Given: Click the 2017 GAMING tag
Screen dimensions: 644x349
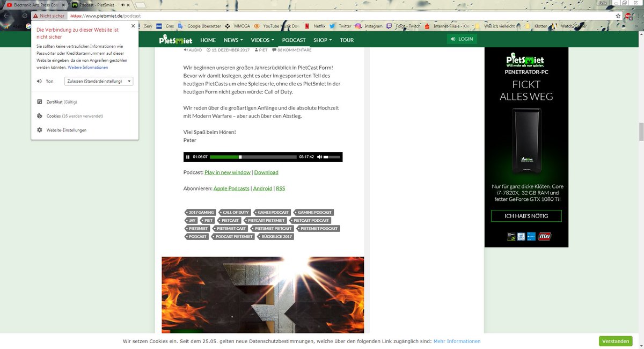Looking at the screenshot, I should 200,213.
